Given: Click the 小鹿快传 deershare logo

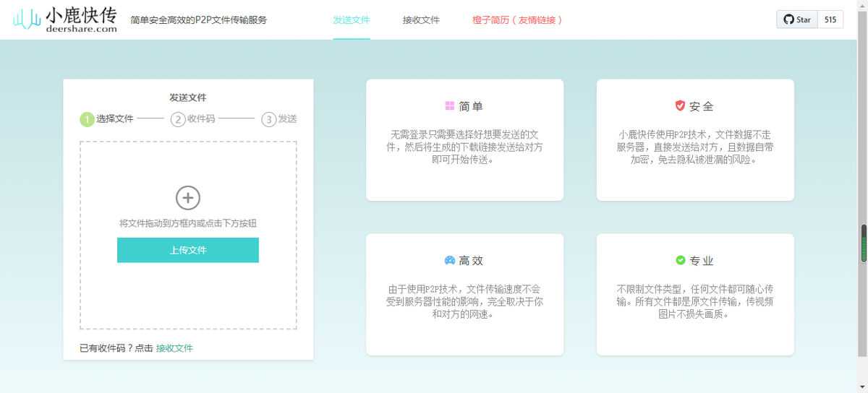Looking at the screenshot, I should [65, 20].
